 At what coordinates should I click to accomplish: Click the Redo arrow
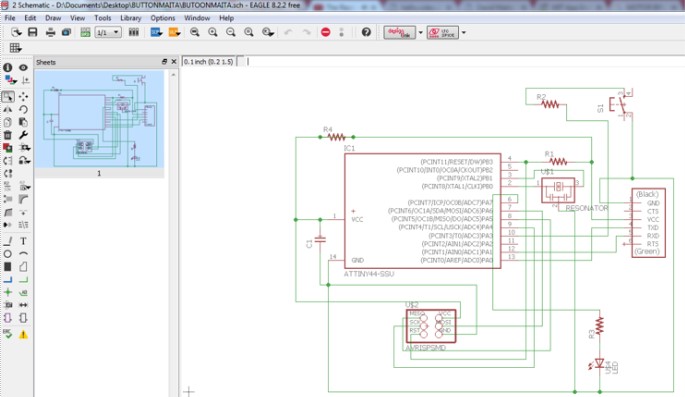307,32
